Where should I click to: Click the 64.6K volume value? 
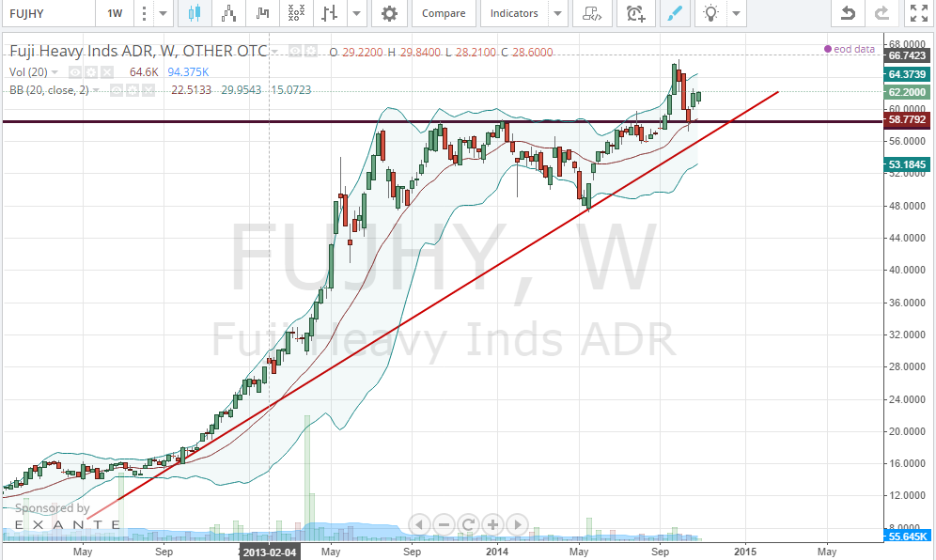click(x=144, y=72)
